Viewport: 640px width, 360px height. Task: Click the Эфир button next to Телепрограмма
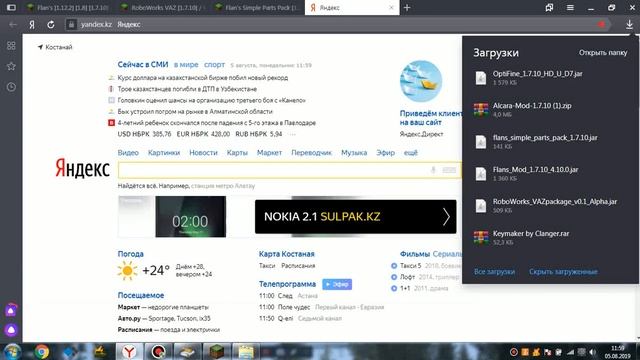337,284
